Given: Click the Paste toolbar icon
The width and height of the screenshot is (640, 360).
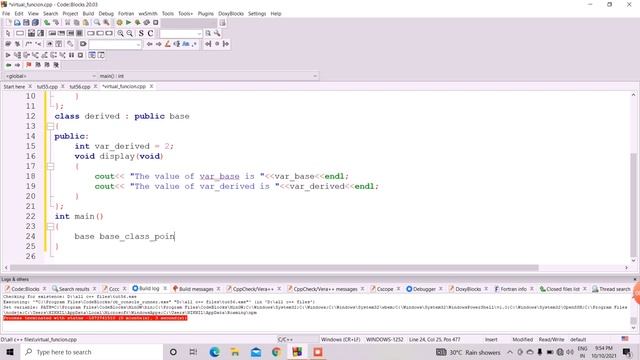Looking at the screenshot, I should click(x=86, y=23).
